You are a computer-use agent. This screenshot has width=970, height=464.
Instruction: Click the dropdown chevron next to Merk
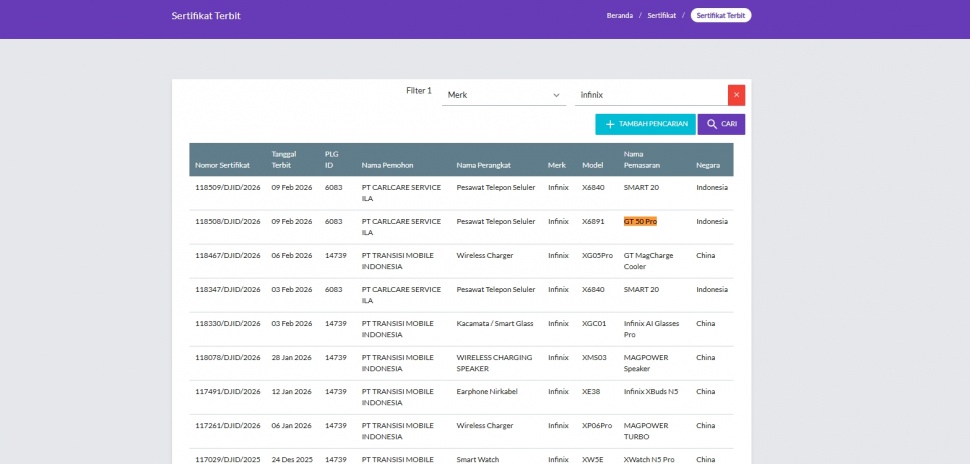pyautogui.click(x=556, y=95)
